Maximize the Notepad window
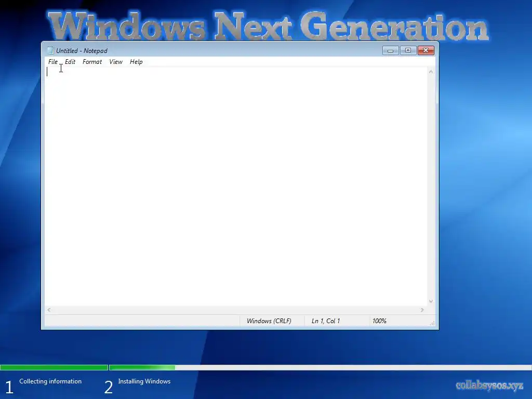532x399 pixels. (x=408, y=50)
